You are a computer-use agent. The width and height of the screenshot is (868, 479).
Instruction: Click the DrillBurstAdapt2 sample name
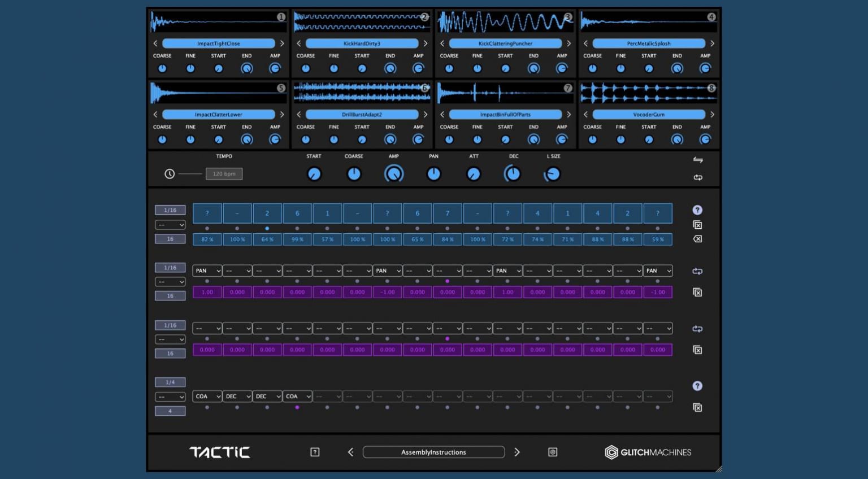click(x=362, y=115)
